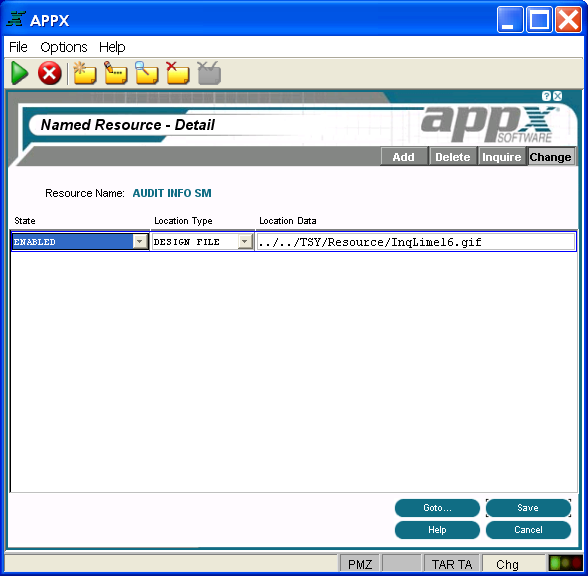Maximize the APPX window

[539, 19]
